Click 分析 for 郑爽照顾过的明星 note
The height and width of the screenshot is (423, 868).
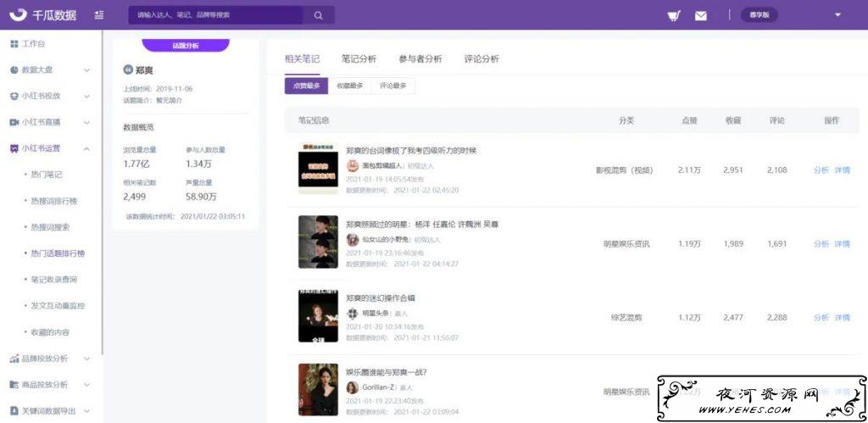pyautogui.click(x=821, y=243)
